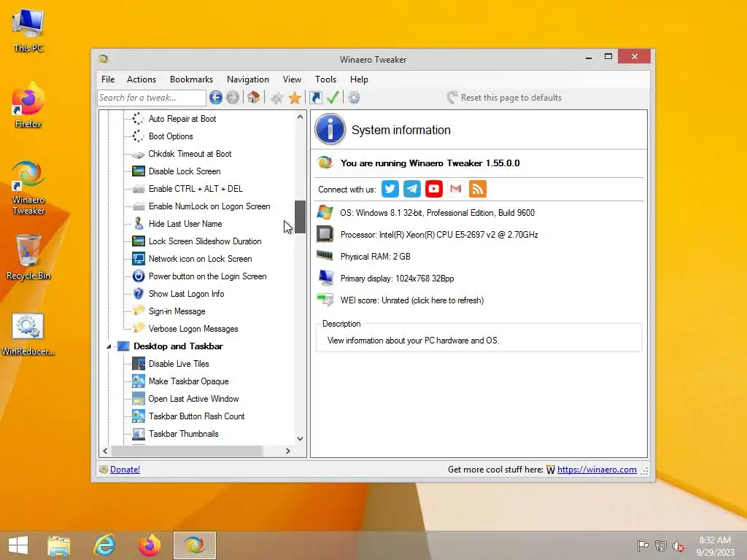
Task: Refresh the WEI score entry
Action: pyautogui.click(x=411, y=300)
